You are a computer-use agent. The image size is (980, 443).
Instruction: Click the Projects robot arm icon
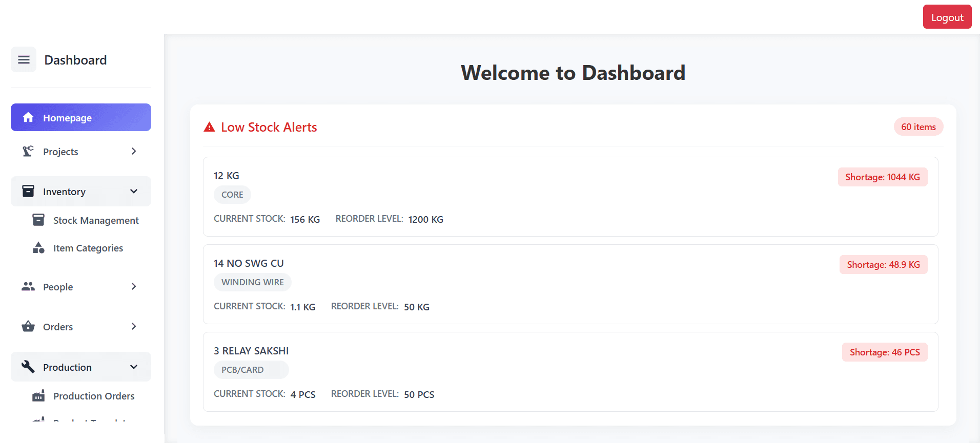tap(28, 151)
